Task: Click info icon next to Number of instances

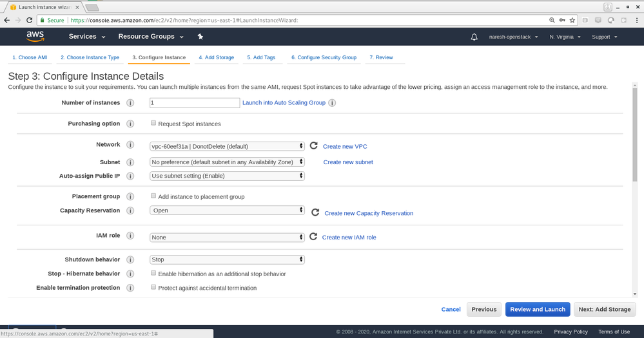Action: [130, 103]
